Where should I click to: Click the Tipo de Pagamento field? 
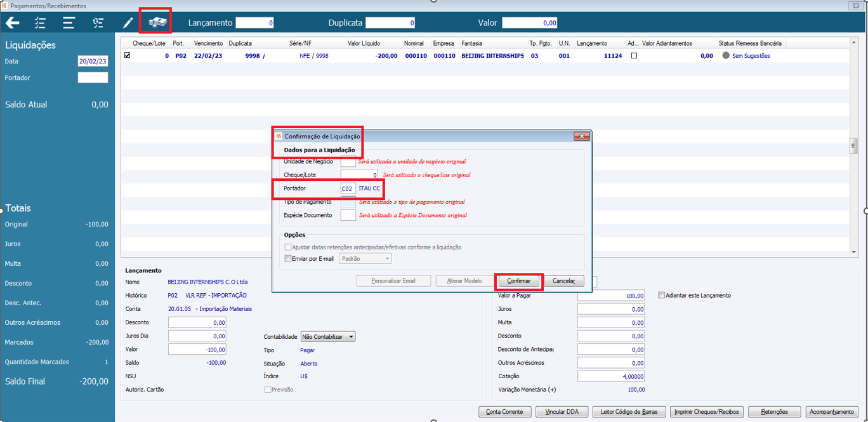pyautogui.click(x=348, y=202)
